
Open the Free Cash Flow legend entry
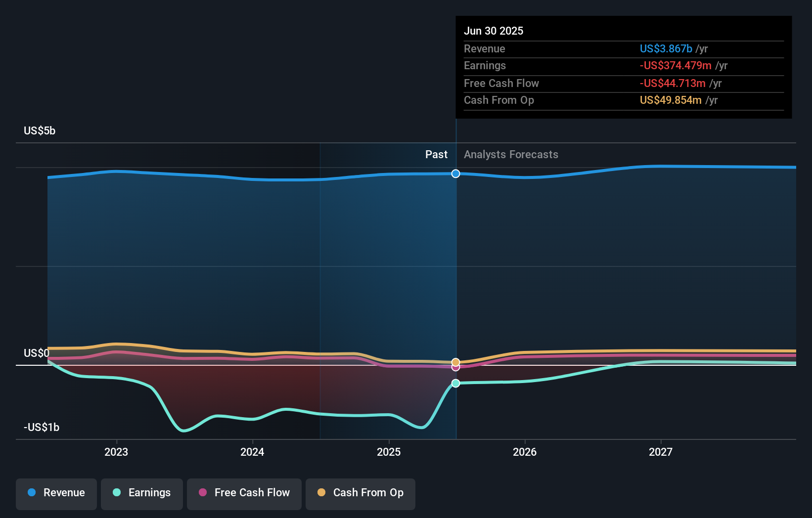(x=244, y=493)
